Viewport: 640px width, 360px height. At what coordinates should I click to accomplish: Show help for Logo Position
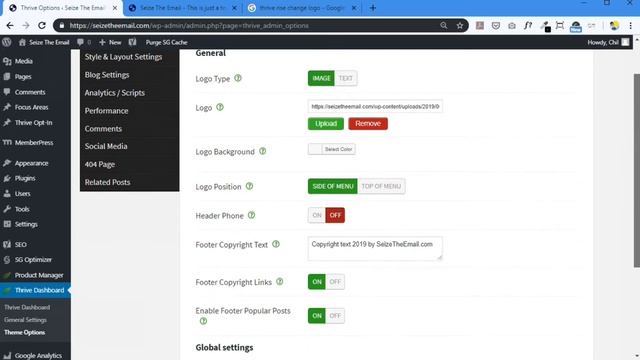click(x=249, y=186)
